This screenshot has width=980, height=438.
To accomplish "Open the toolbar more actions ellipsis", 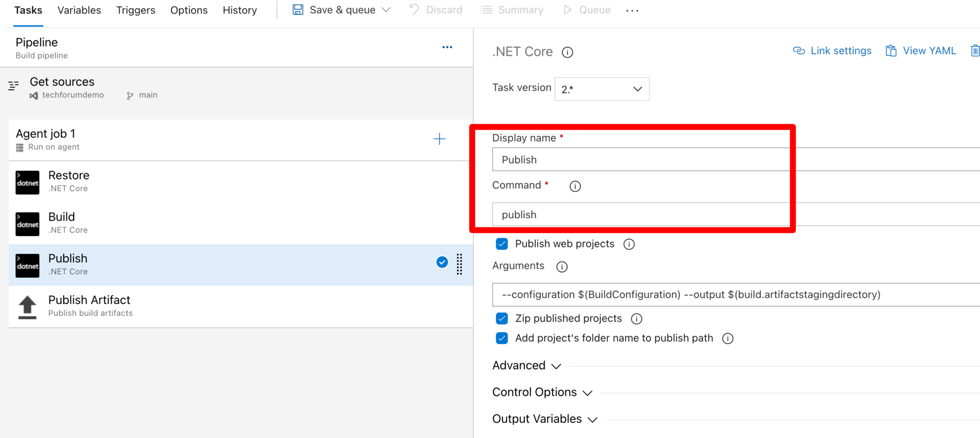I will click(x=632, y=11).
